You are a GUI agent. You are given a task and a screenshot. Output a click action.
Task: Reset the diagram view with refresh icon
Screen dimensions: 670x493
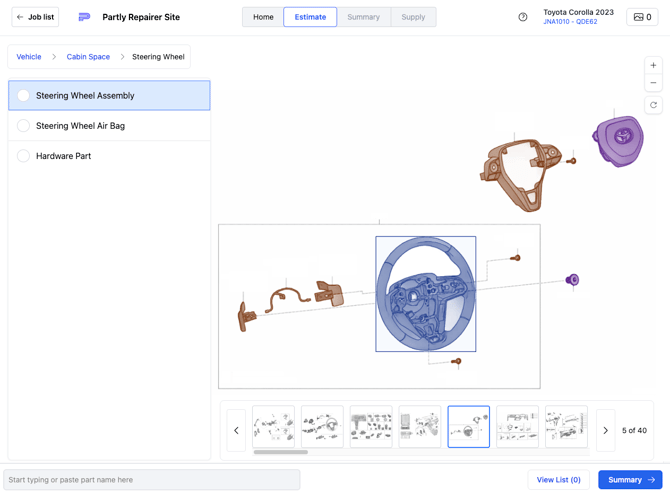click(653, 105)
